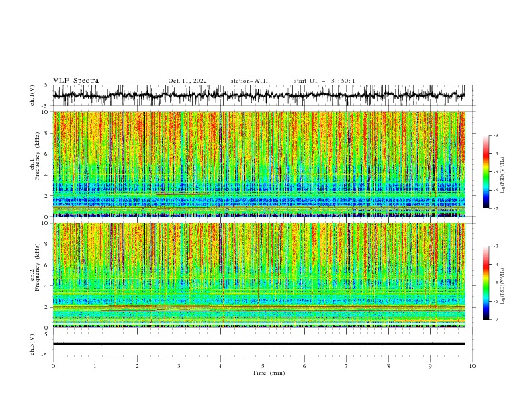Click the "4" tick on ch.1 frequency axis
532x411 pixels.
coord(47,175)
